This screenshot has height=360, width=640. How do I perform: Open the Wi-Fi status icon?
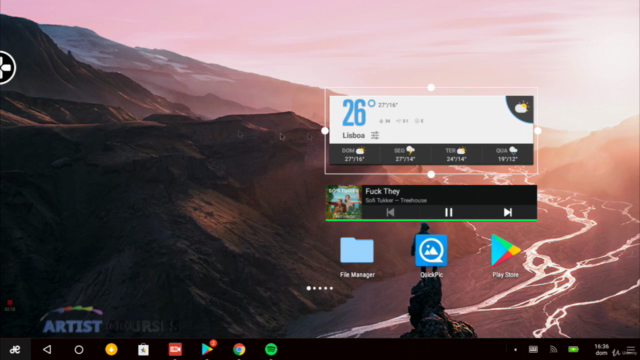[553, 349]
